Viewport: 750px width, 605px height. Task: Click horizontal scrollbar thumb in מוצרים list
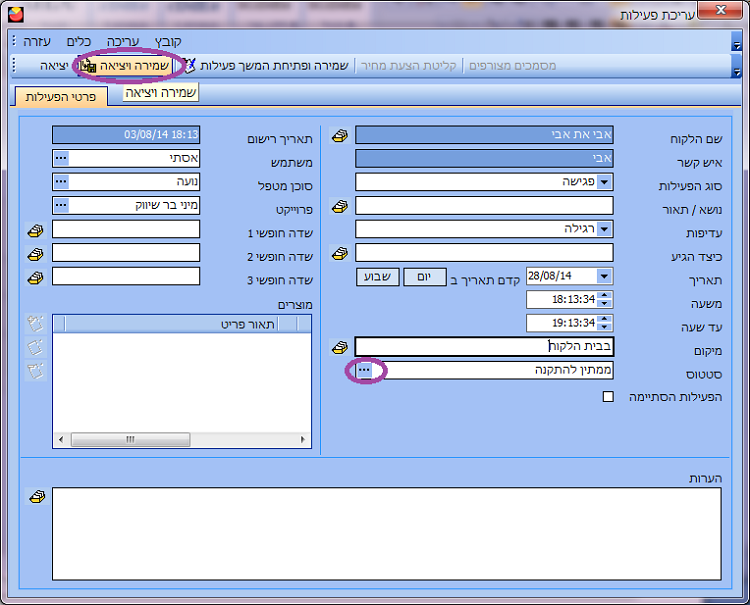[131, 440]
